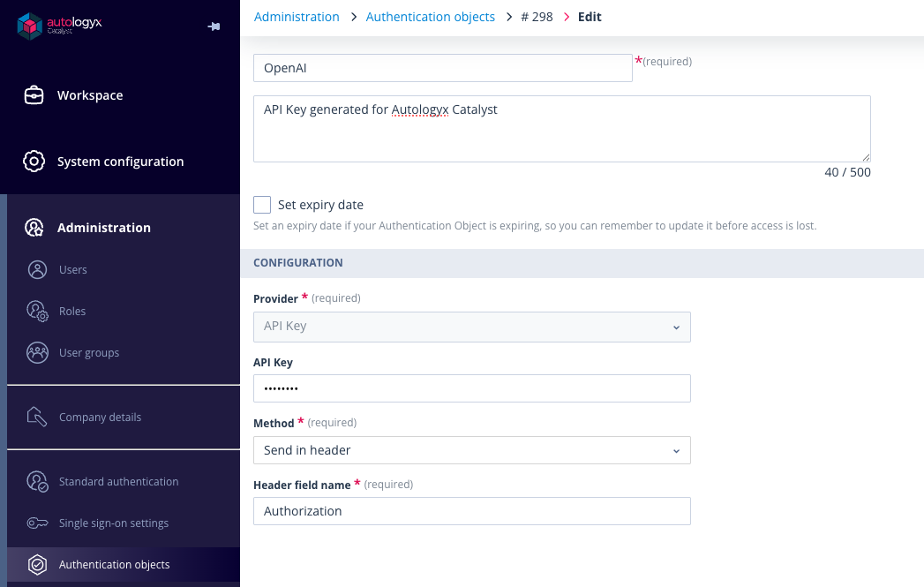Open the User groups page
924x587 pixels.
pyautogui.click(x=89, y=353)
